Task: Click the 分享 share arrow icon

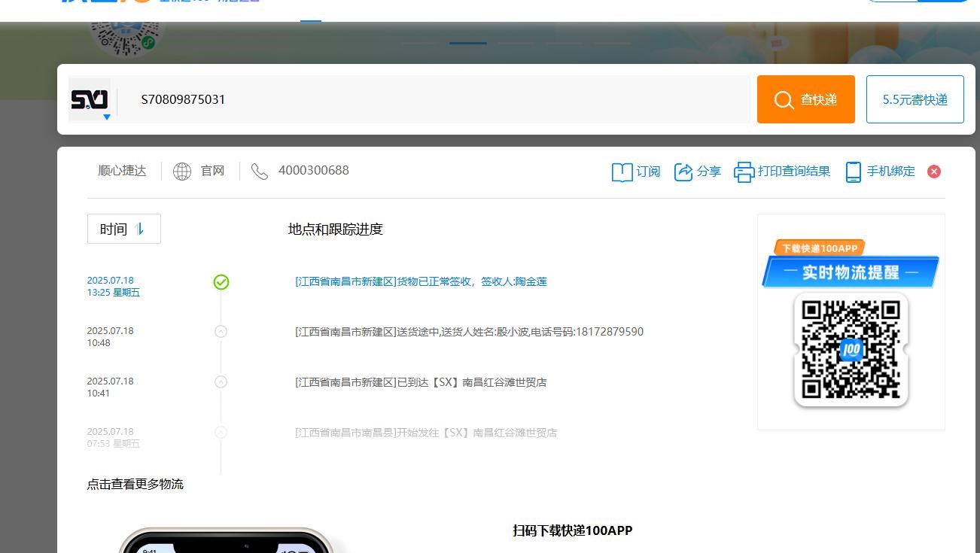Action: tap(683, 172)
